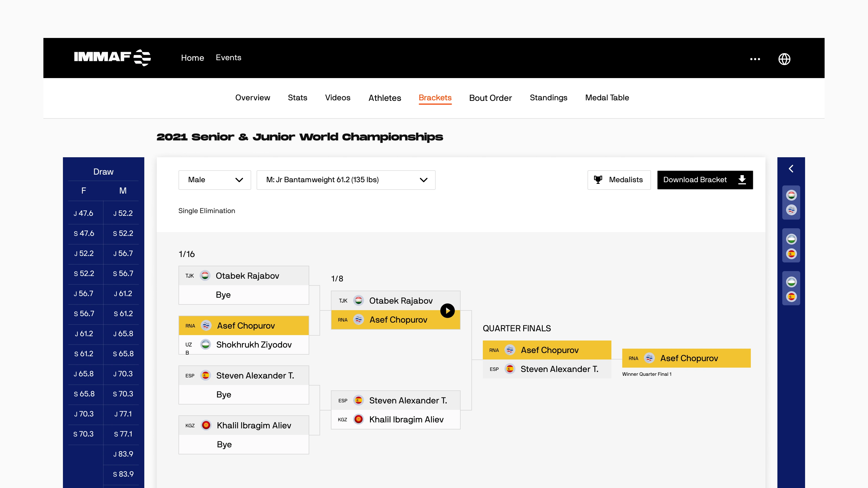
Task: Click RNA flag in first right sidebar group
Action: point(791,210)
